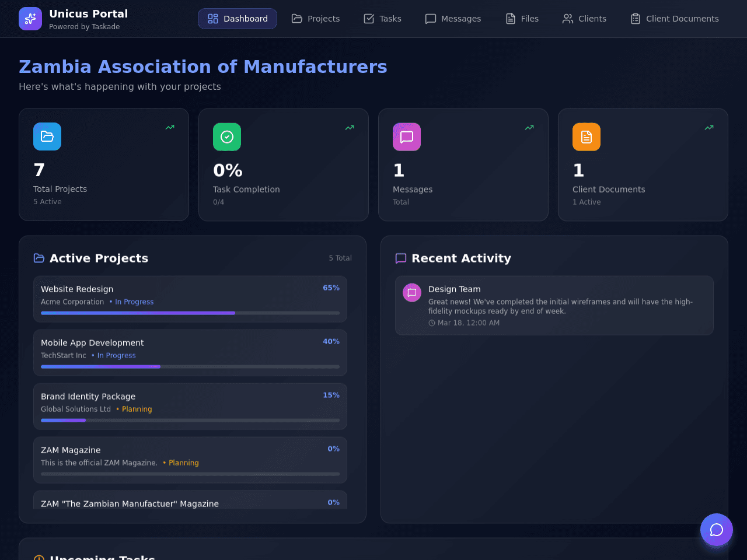Viewport: 747px width, 560px height.
Task: Click the clock icon beside Mar 18 timestamp
Action: coord(432,323)
